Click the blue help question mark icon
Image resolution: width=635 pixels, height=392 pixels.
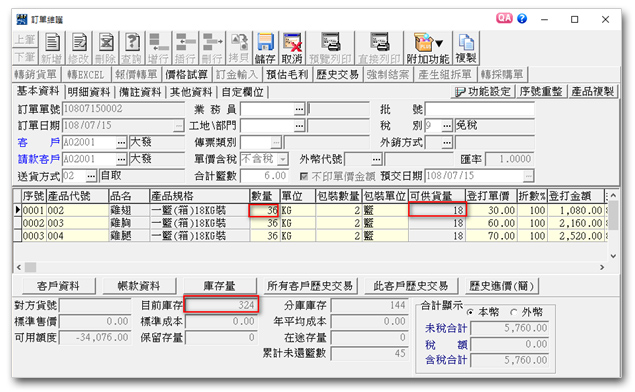tap(522, 18)
